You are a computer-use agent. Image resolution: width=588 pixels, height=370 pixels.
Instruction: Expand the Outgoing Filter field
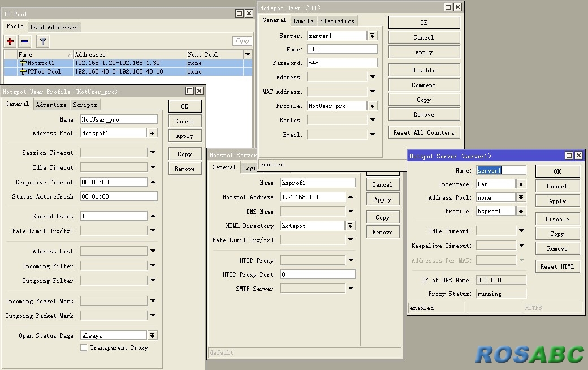(x=153, y=280)
